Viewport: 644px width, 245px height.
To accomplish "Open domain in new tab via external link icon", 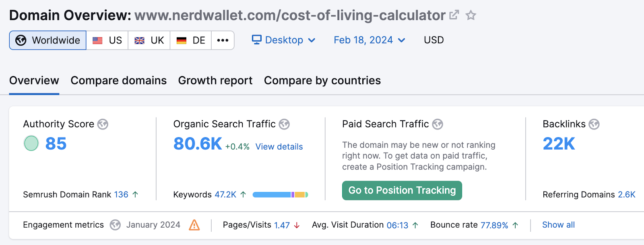I will [454, 14].
